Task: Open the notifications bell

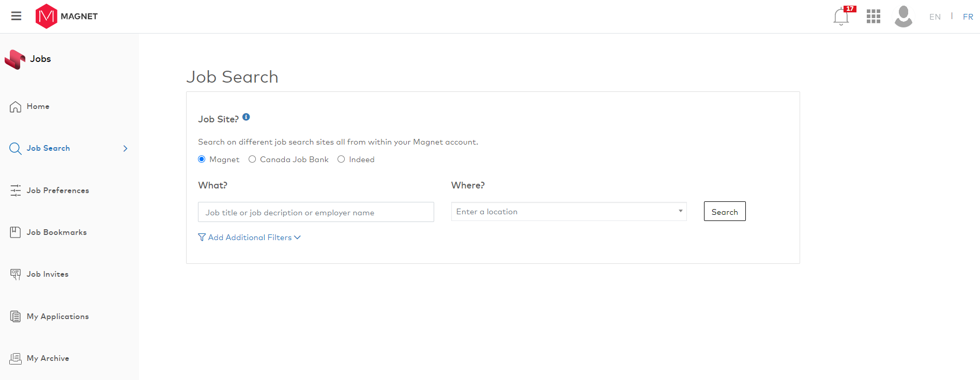Action: [x=841, y=17]
